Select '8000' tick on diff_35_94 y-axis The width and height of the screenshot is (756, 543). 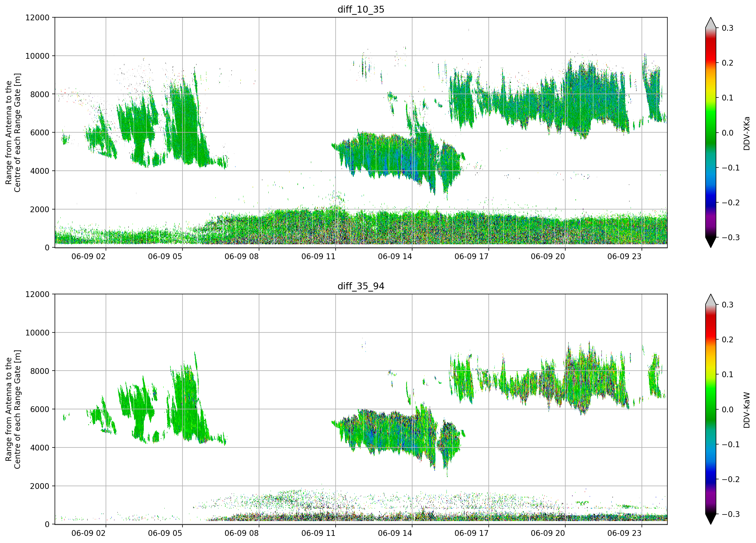pos(40,371)
